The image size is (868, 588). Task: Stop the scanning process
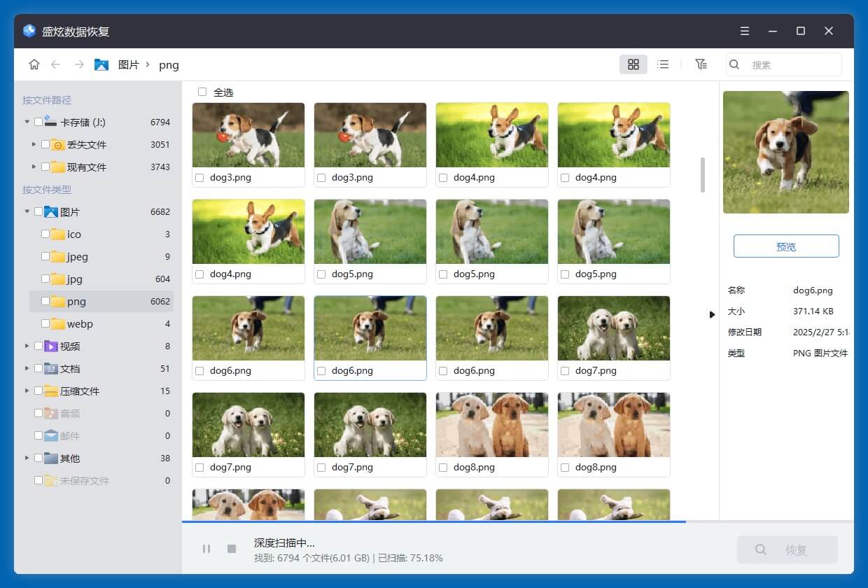point(232,549)
